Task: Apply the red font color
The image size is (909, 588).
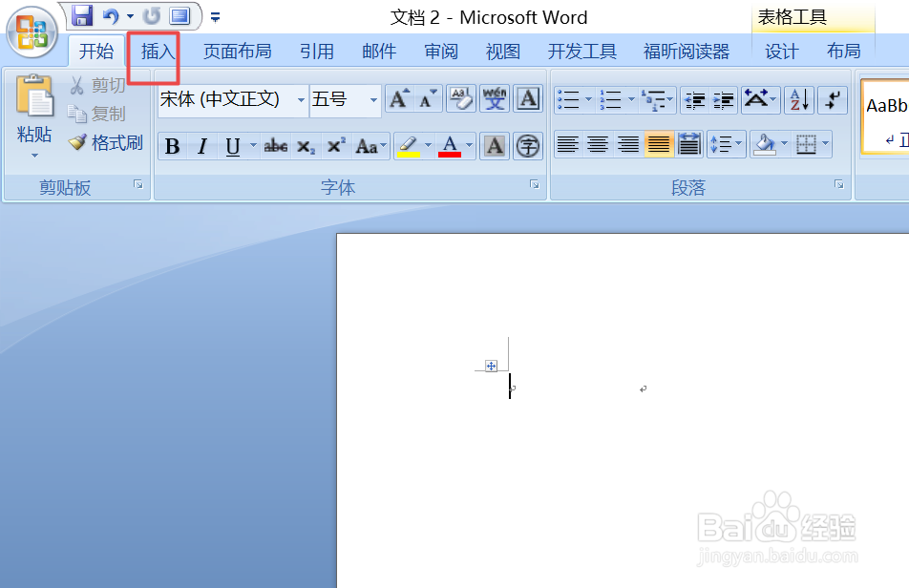Action: (x=450, y=146)
